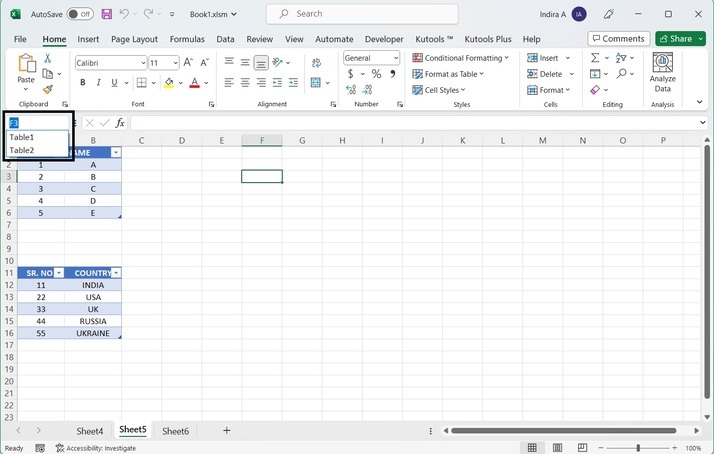Image resolution: width=714 pixels, height=454 pixels.
Task: Click the green Share button
Action: (680, 39)
